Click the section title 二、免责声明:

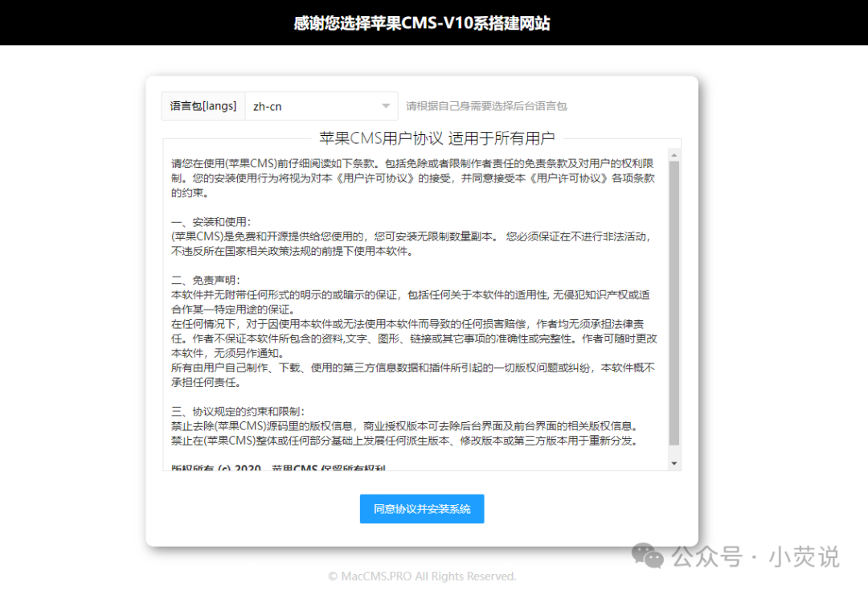point(206,281)
